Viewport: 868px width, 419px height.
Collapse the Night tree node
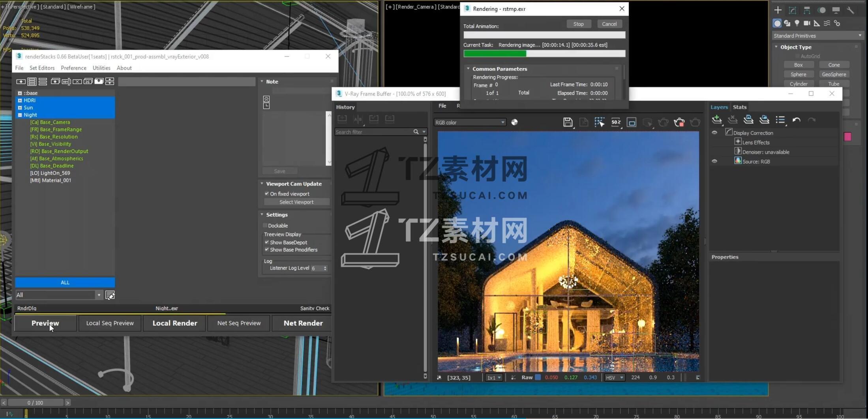20,115
